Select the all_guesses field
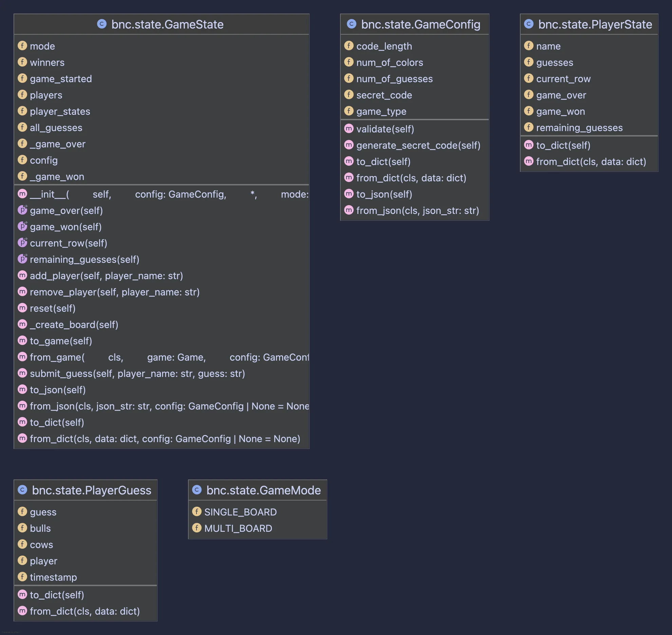 tap(56, 128)
